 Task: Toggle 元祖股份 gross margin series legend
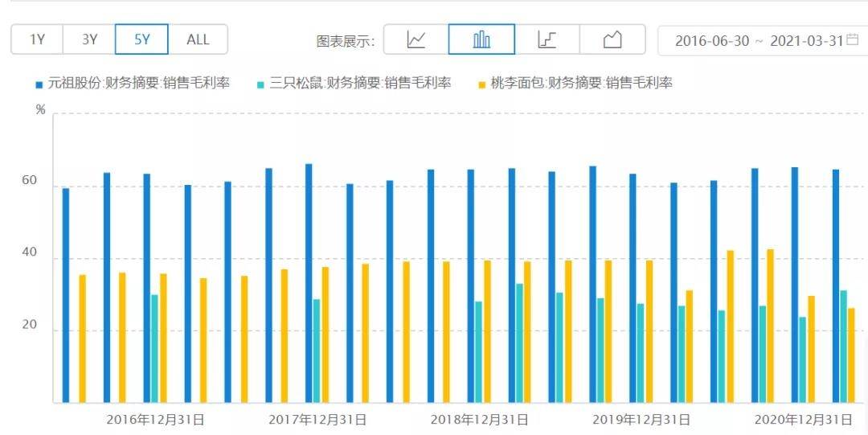(x=133, y=84)
